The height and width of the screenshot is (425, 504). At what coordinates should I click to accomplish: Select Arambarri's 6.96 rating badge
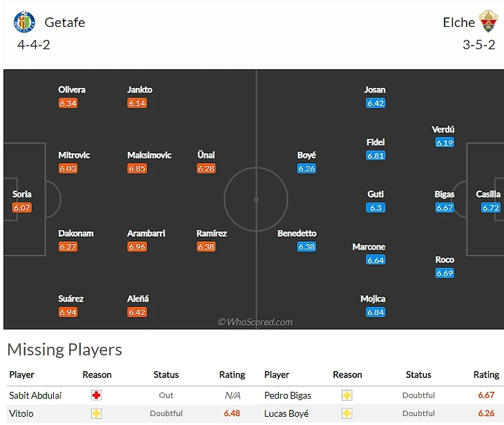point(137,247)
